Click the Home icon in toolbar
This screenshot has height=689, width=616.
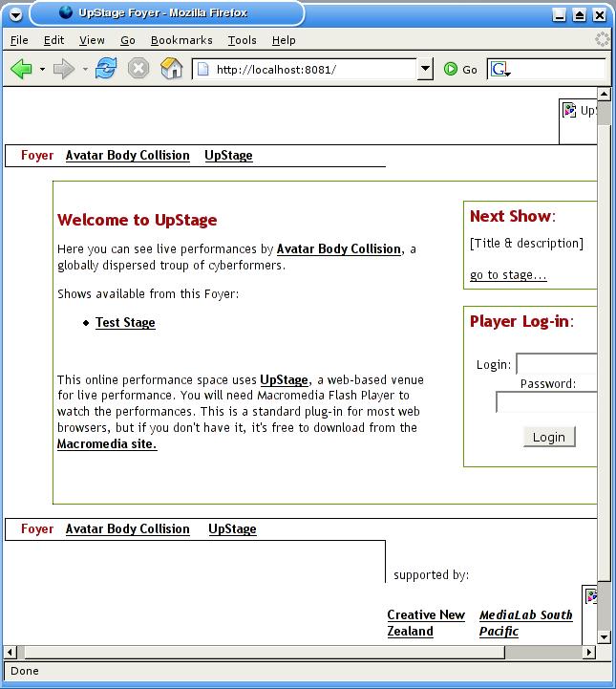171,69
